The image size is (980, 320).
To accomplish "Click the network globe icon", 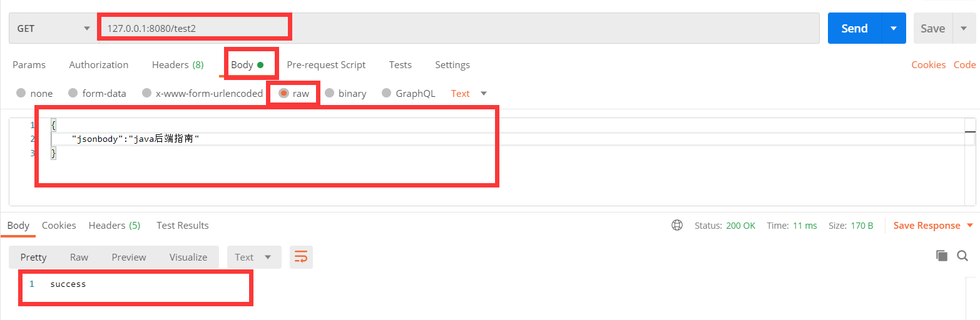I will (677, 225).
